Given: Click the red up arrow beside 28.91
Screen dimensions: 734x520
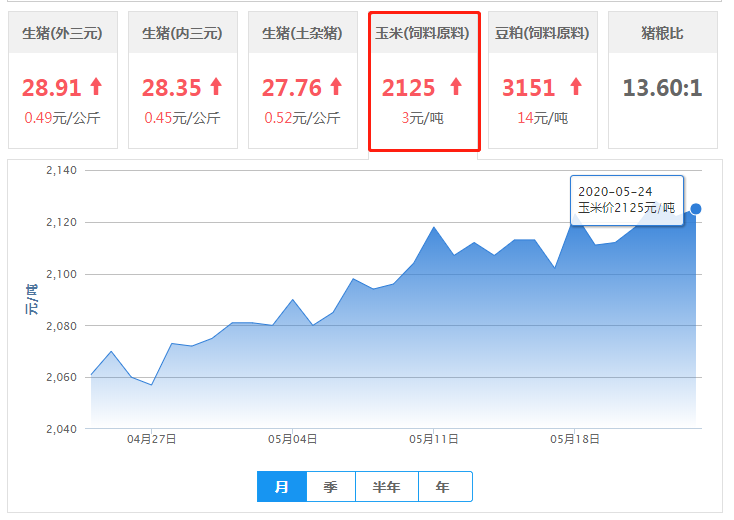Looking at the screenshot, I should click(95, 87).
